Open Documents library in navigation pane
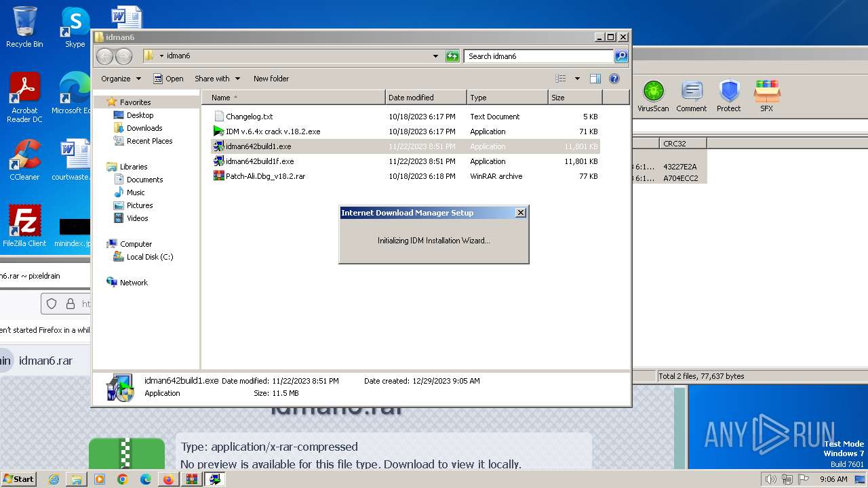 coord(144,180)
